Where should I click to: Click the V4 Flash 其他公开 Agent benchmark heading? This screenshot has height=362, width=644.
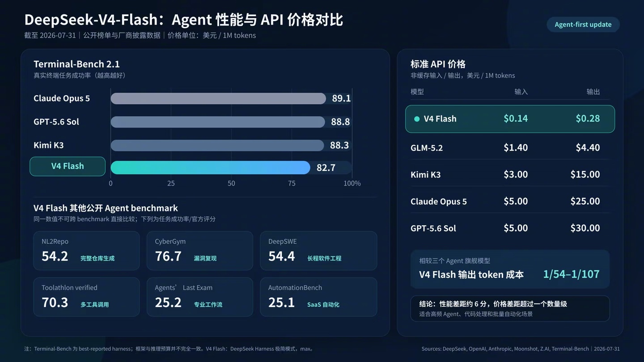106,208
